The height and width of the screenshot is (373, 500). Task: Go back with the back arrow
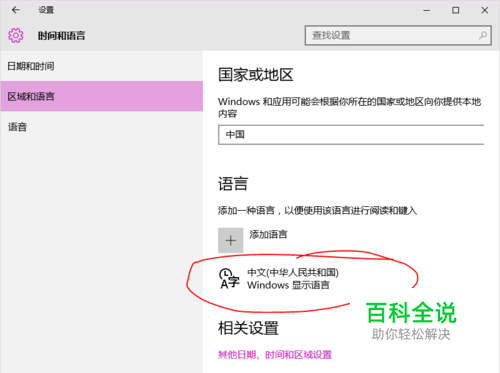pyautogui.click(x=16, y=10)
